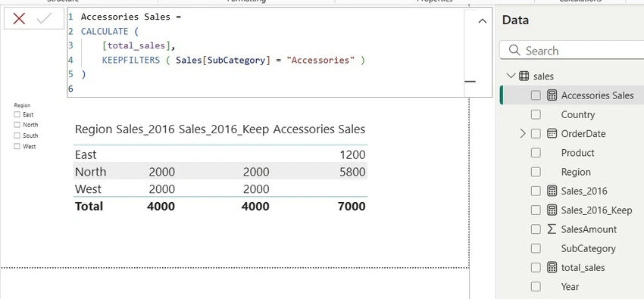Expand the OrderDate hierarchy
The image size is (644, 299).
[x=523, y=134]
